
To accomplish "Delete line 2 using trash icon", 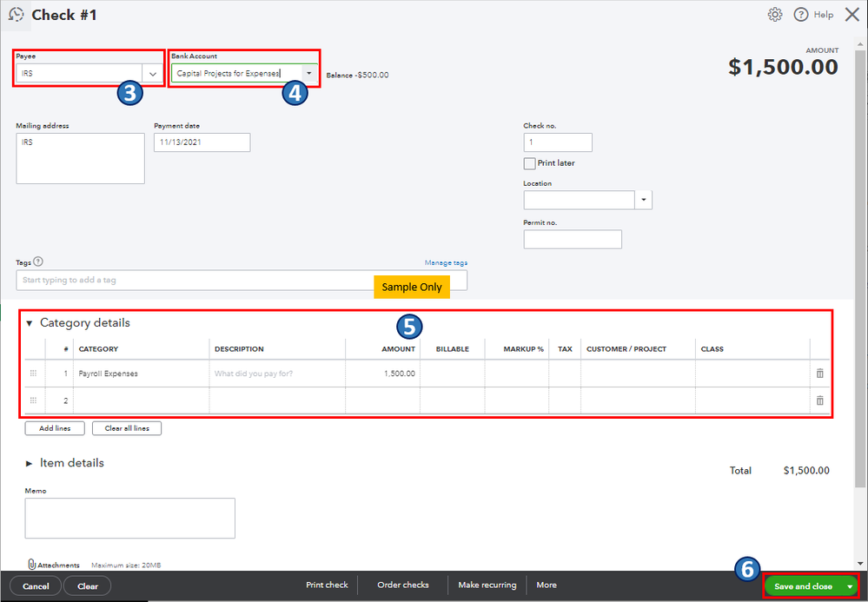I will 820,400.
